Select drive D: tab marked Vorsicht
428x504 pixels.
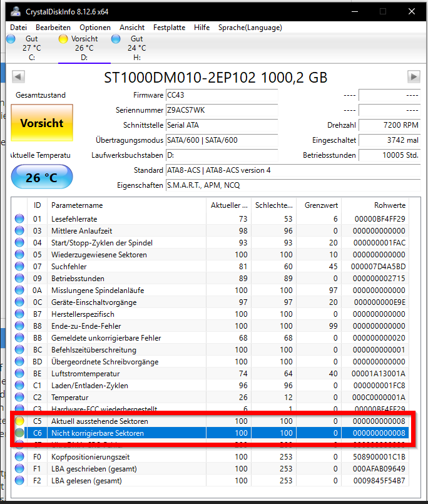point(84,48)
